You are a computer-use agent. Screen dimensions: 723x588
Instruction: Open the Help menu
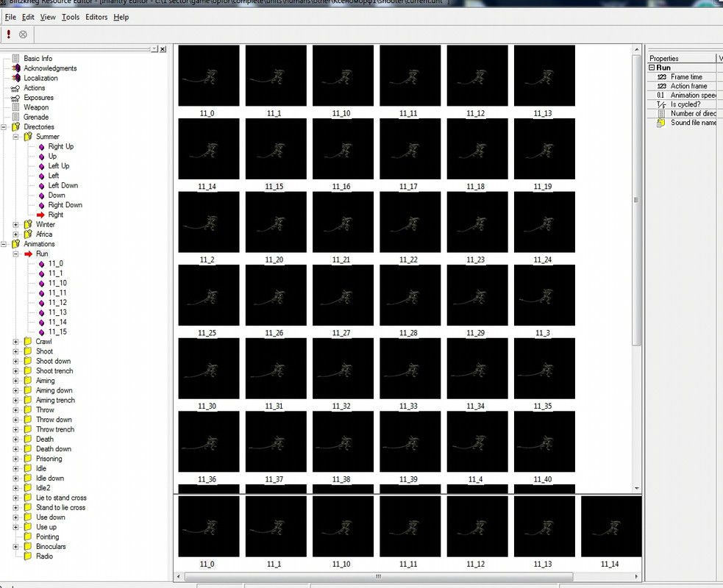pyautogui.click(x=121, y=17)
